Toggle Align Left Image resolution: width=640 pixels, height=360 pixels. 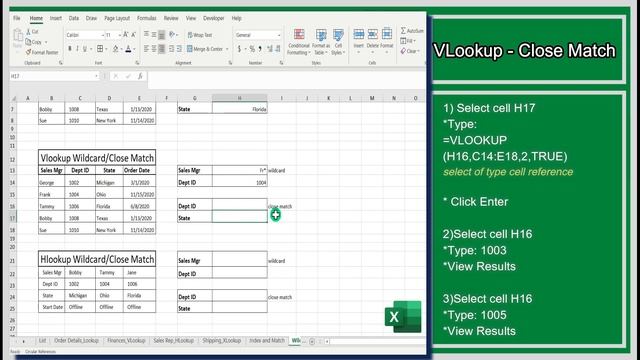pos(147,49)
